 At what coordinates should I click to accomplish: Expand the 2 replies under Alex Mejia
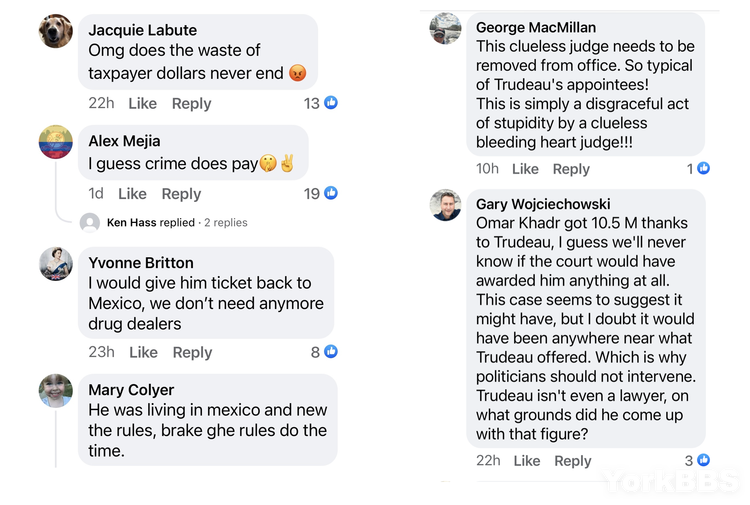click(x=226, y=222)
